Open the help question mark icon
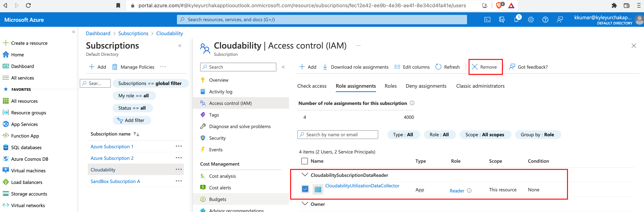This screenshot has height=212, width=644. [x=545, y=20]
